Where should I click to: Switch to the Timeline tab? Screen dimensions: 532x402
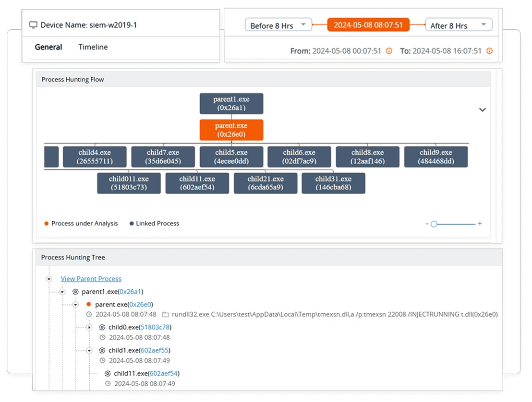click(x=93, y=47)
